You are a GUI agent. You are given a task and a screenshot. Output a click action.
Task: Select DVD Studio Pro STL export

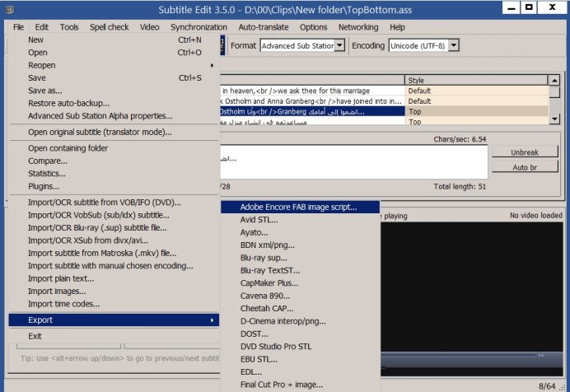pyautogui.click(x=301, y=347)
